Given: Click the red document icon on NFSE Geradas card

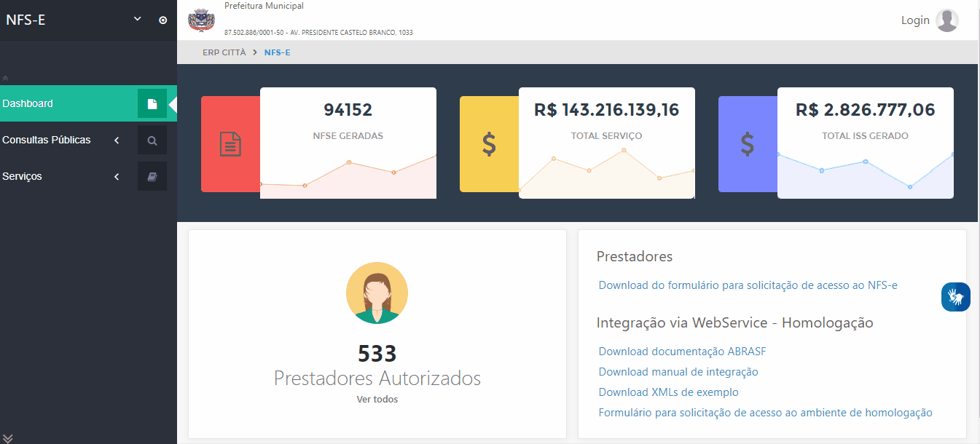Looking at the screenshot, I should 230,144.
